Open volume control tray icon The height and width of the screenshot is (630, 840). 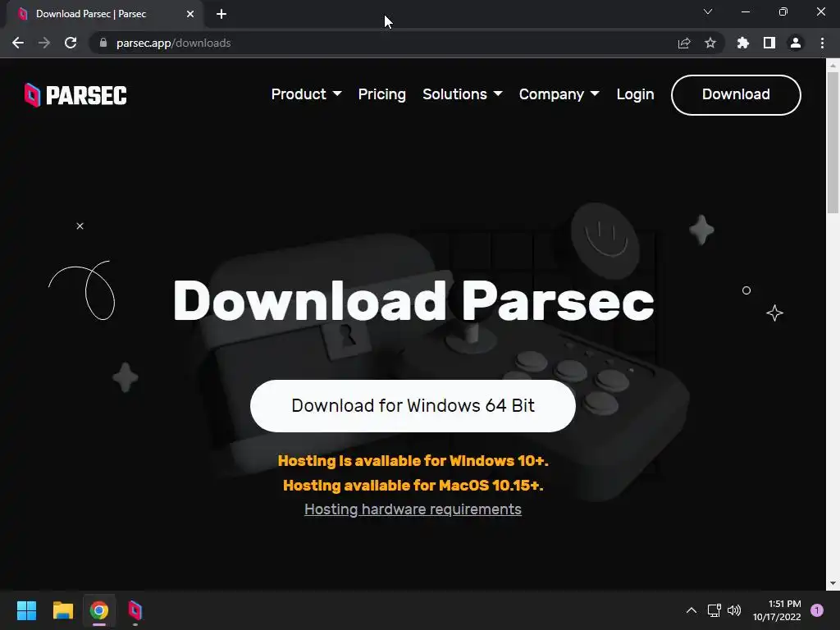click(734, 610)
